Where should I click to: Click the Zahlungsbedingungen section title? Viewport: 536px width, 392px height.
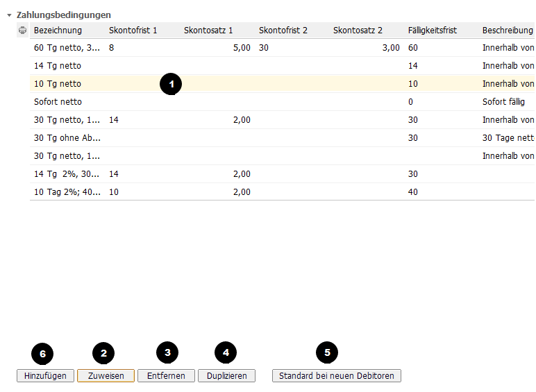64,15
